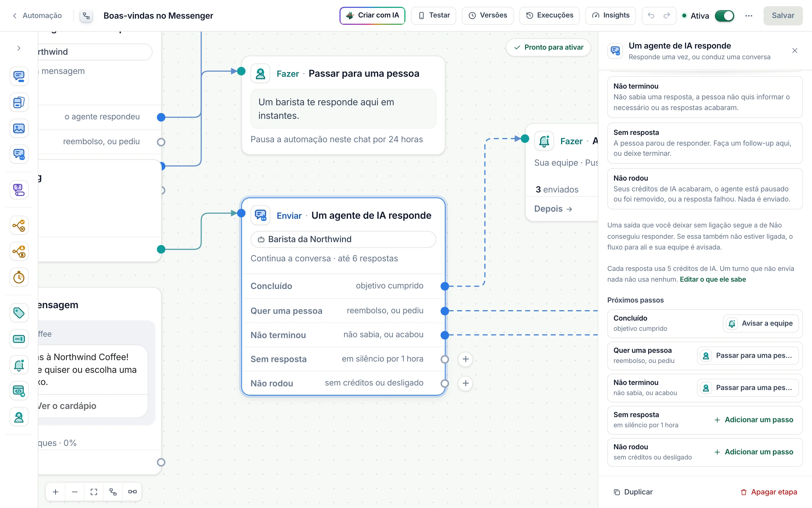Screen dimensions: 812x508
Task: Click Apagar etapa to delete the step
Action: 769,492
